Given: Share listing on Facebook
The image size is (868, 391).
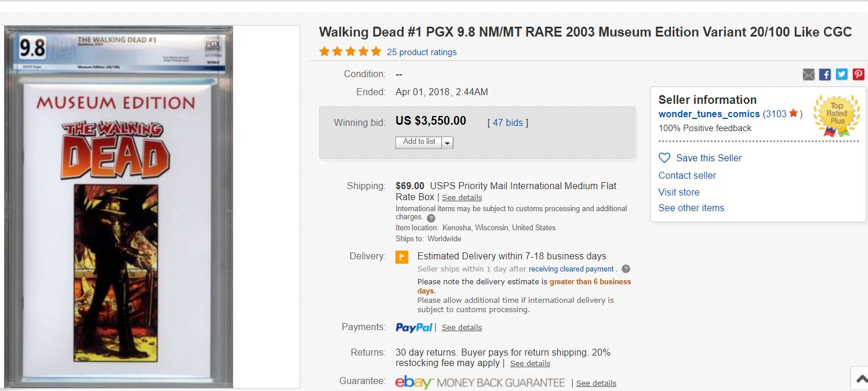Looking at the screenshot, I should click(x=825, y=74).
